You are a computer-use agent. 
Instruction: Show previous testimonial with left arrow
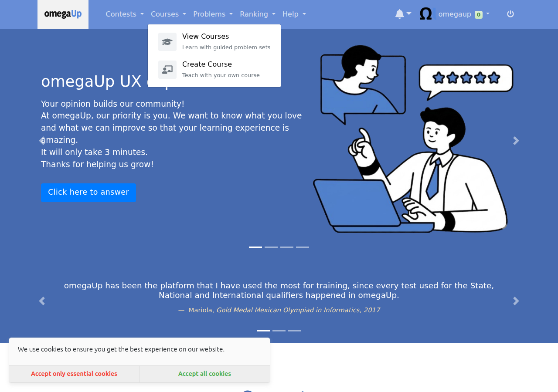42,301
